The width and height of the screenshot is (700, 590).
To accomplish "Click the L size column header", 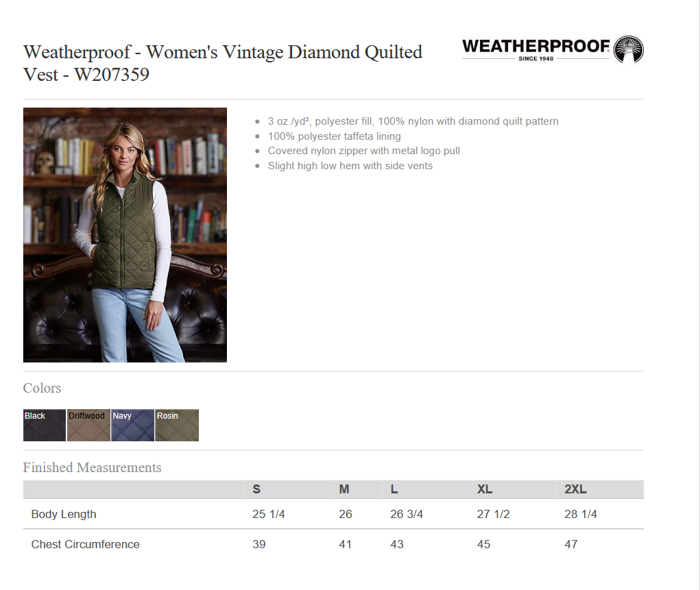I will pyautogui.click(x=394, y=489).
